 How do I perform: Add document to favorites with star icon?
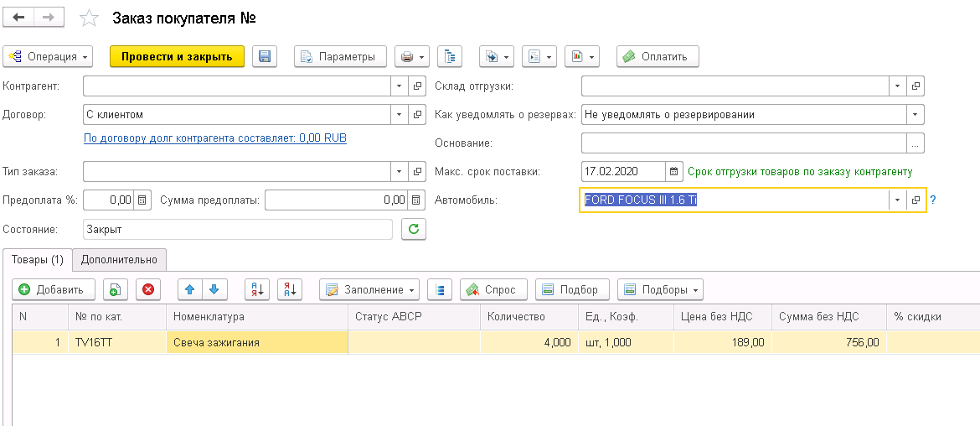click(90, 18)
